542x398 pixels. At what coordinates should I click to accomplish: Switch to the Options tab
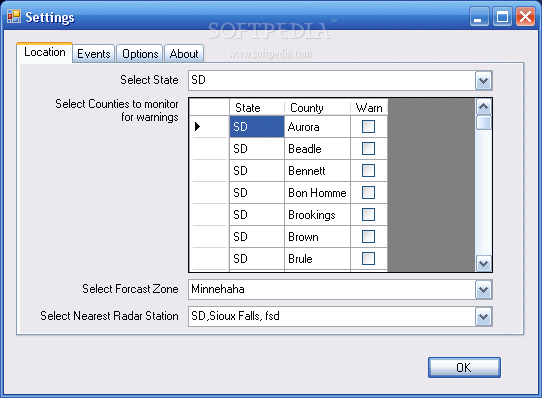click(140, 54)
